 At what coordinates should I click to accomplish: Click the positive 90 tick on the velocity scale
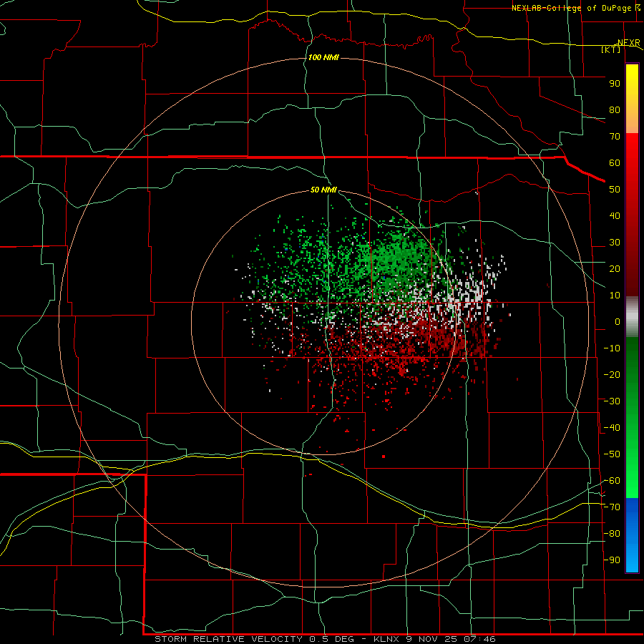tap(615, 84)
